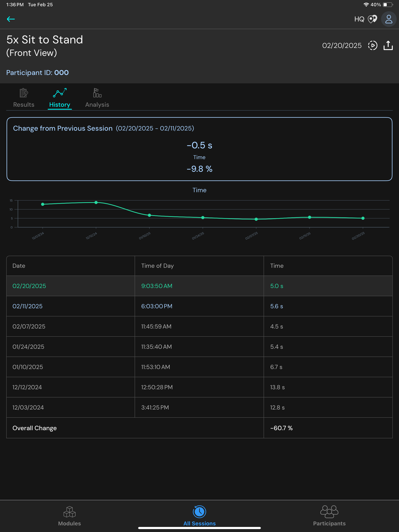Click the 5x Sit to Stand title
Image resolution: width=399 pixels, height=532 pixels.
click(45, 40)
